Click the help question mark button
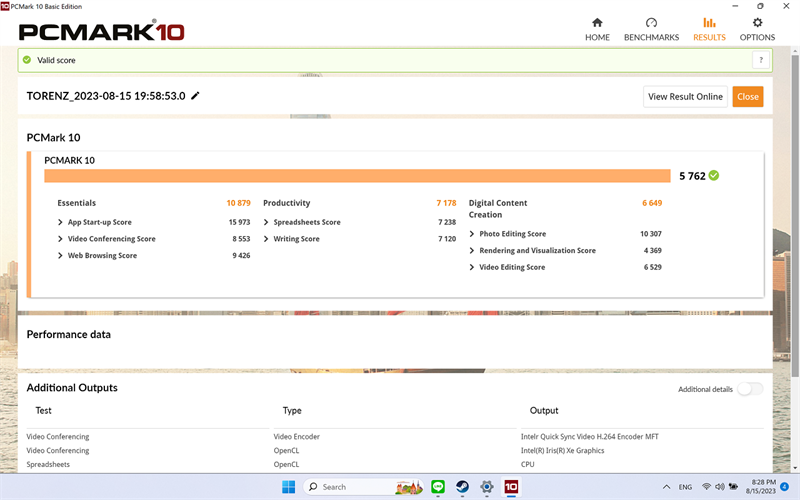800x500 pixels. 761,60
